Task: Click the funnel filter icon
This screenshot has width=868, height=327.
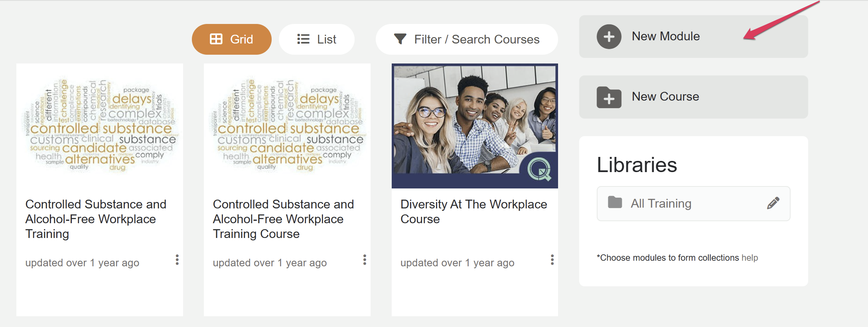Action: (x=400, y=39)
